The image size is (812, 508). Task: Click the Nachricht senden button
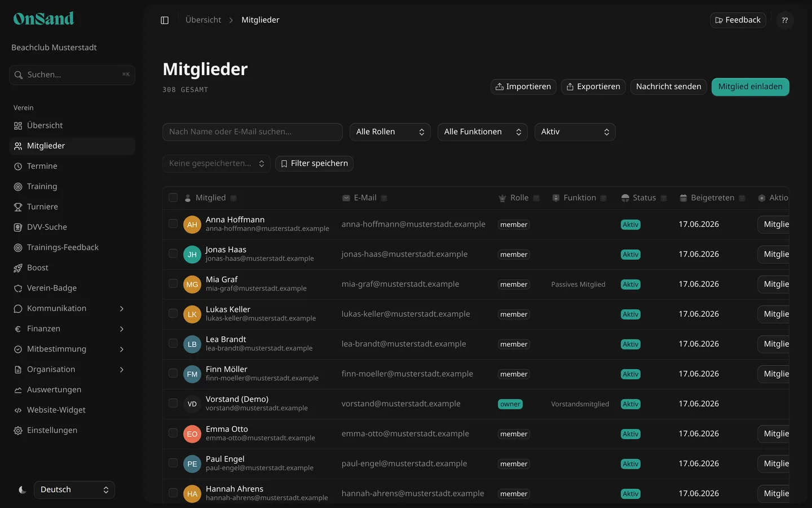(669, 87)
